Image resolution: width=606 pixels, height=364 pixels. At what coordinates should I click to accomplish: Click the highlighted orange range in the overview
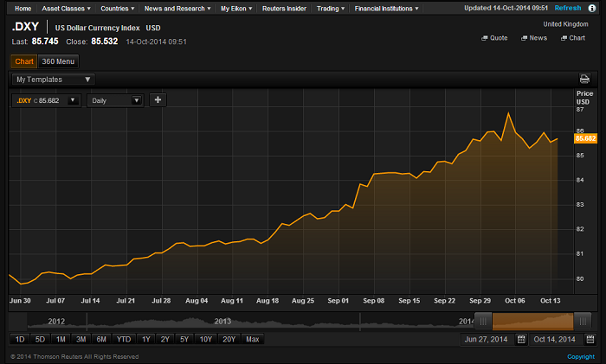pyautogui.click(x=532, y=322)
